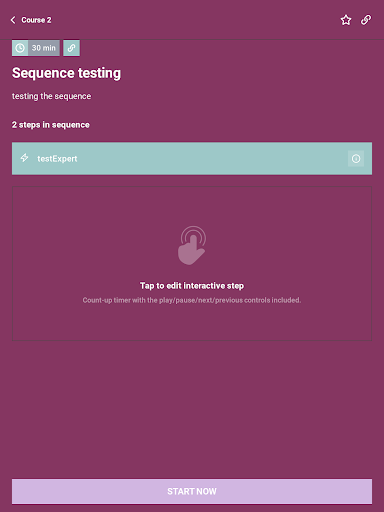
Task: Tap the clock duration icon
Action: (20, 48)
